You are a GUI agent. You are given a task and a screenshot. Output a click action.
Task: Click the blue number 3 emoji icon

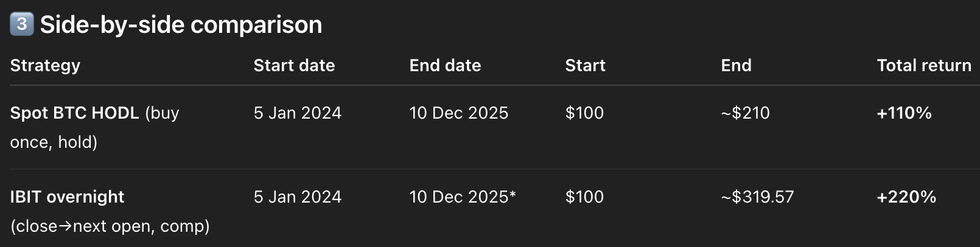pyautogui.click(x=21, y=24)
